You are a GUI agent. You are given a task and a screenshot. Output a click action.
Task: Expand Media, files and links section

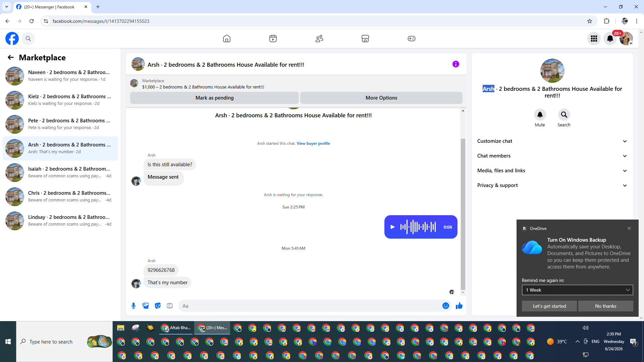(x=552, y=171)
